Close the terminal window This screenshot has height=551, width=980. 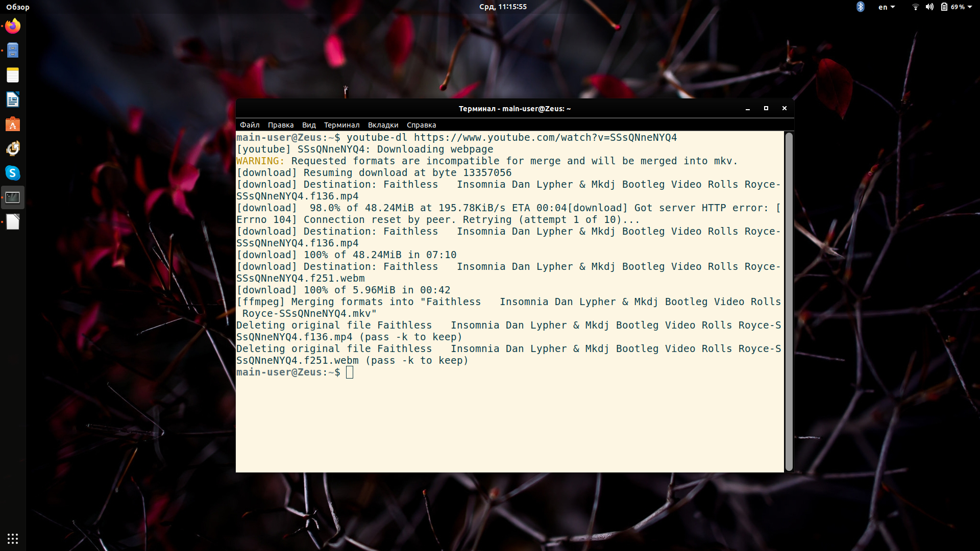pyautogui.click(x=785, y=109)
